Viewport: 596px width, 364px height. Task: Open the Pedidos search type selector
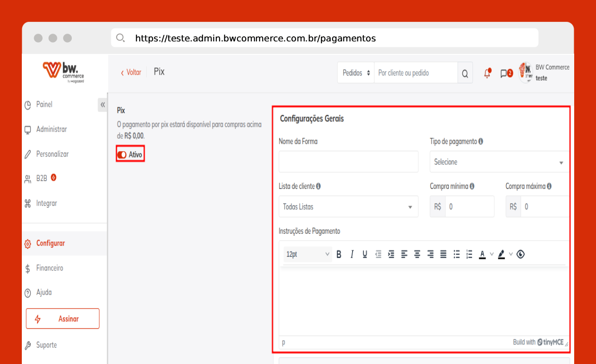tap(356, 73)
